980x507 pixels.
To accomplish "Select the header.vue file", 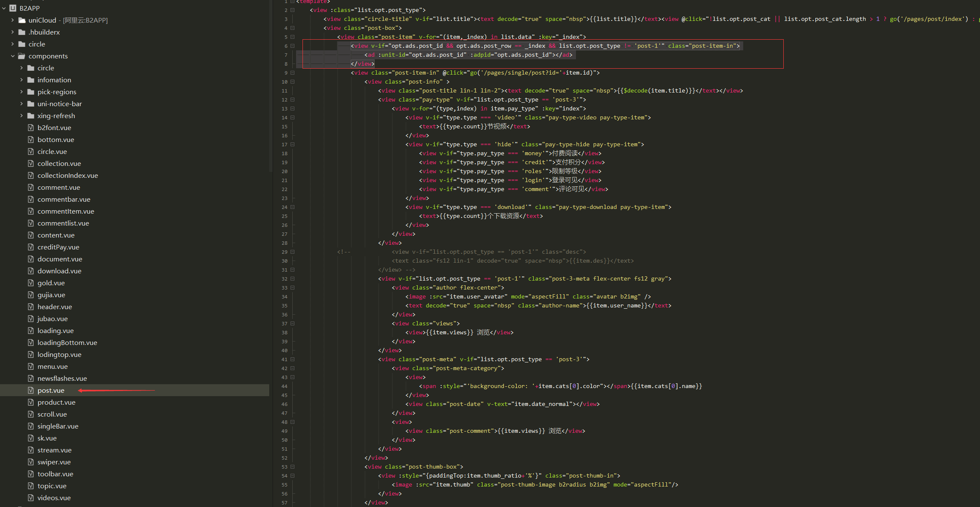I will tap(55, 307).
